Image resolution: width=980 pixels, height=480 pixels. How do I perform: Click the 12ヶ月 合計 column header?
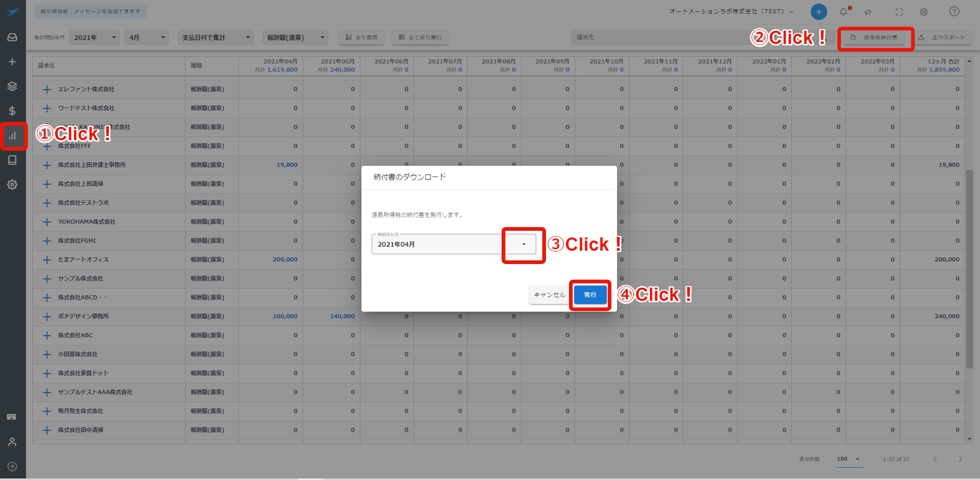coord(932,66)
